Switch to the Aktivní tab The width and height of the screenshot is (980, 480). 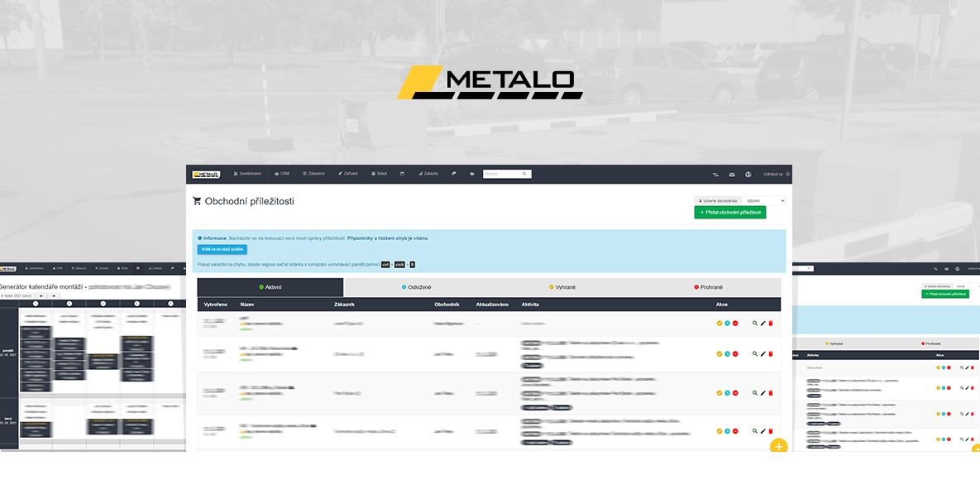click(x=270, y=287)
